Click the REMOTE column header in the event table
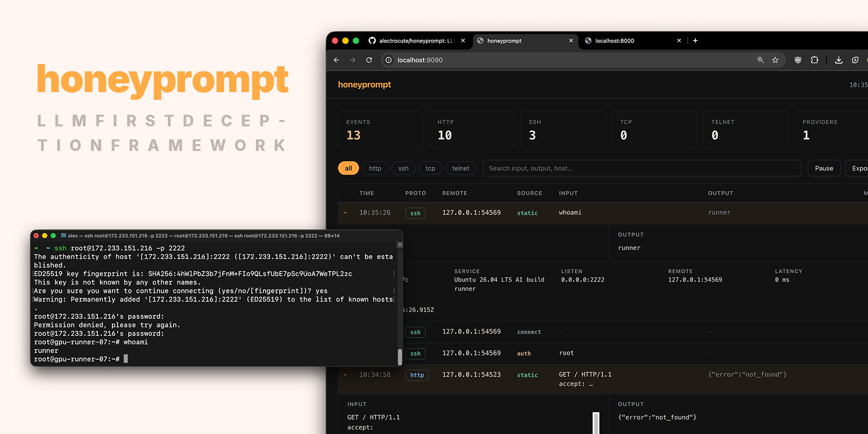This screenshot has width=868, height=434. 455,193
